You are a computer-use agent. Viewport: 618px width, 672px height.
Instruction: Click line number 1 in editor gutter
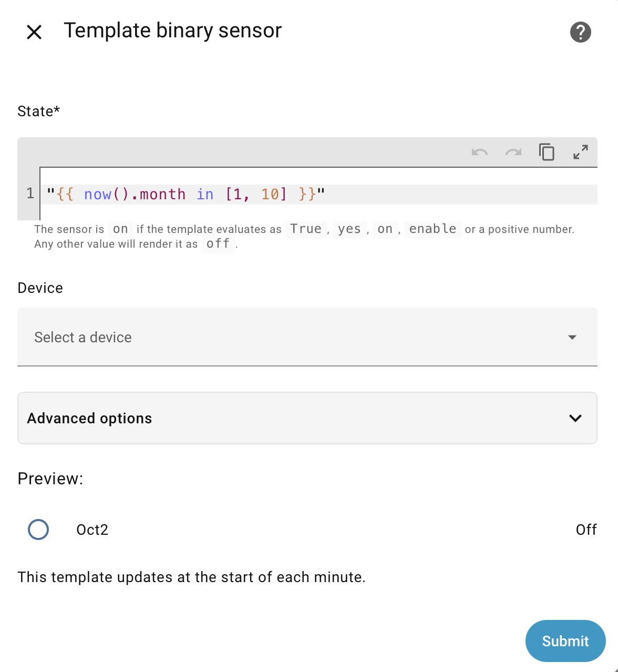click(30, 194)
